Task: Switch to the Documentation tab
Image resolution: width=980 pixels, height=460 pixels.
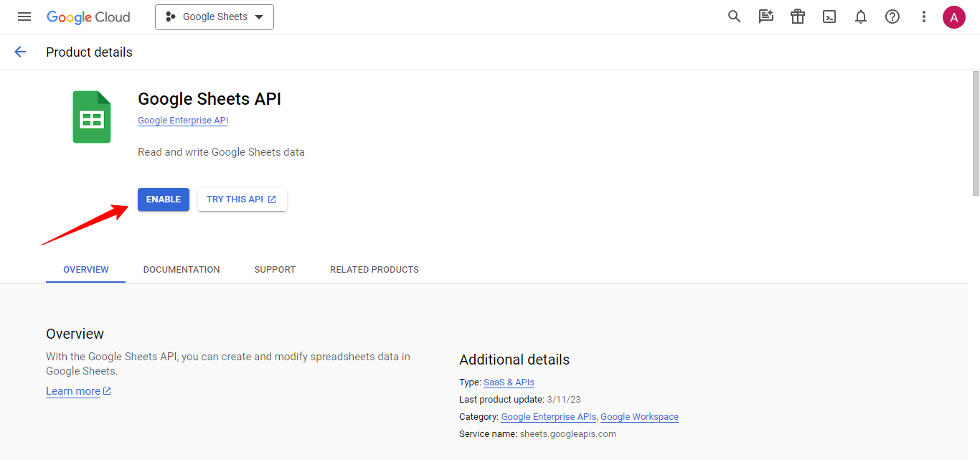Action: pos(182,270)
